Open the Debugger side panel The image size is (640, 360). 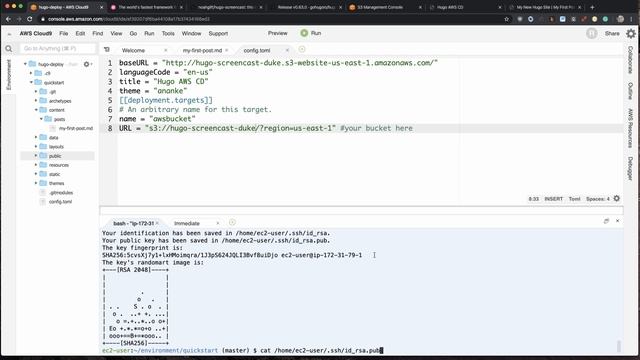point(631,168)
